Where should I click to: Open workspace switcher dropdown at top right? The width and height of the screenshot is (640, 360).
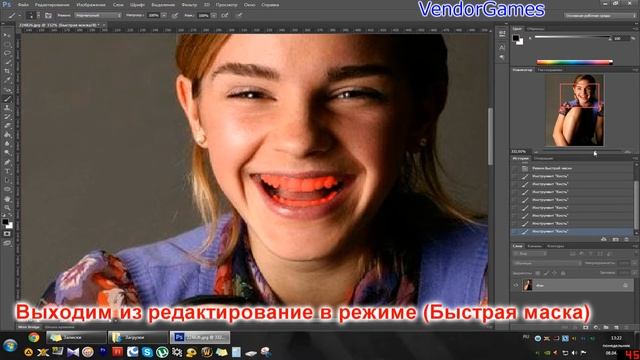(x=600, y=16)
